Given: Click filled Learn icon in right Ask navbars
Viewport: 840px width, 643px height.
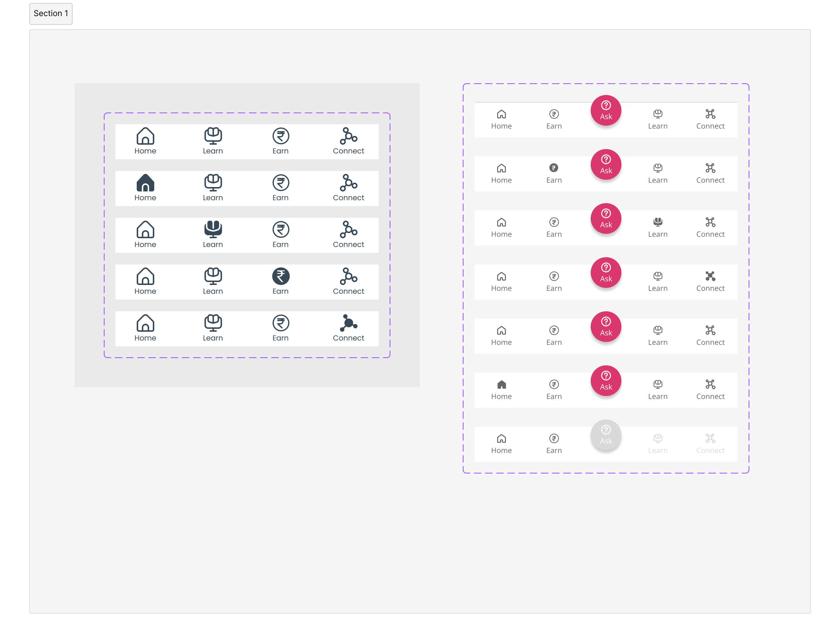Looking at the screenshot, I should tap(657, 222).
